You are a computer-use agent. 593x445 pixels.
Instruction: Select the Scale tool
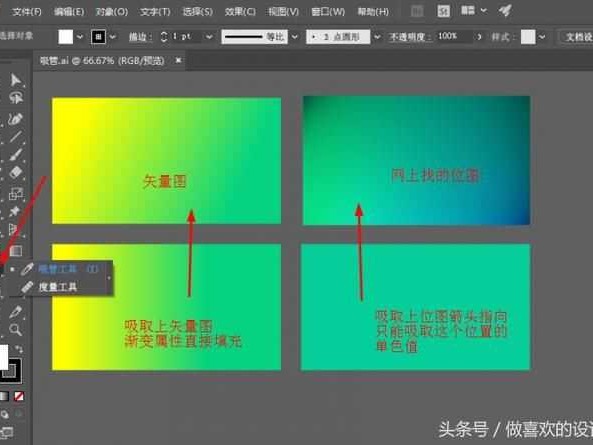coord(16,194)
